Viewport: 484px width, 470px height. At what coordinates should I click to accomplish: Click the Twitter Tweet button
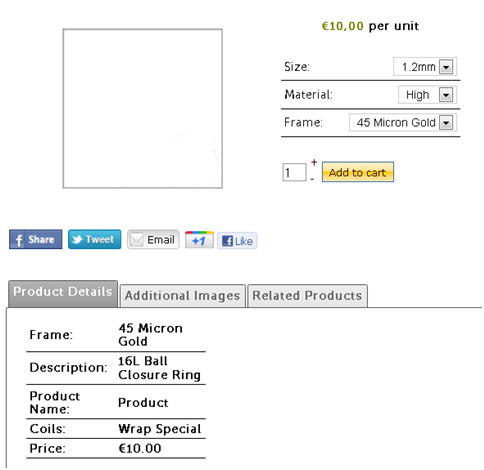click(x=94, y=239)
